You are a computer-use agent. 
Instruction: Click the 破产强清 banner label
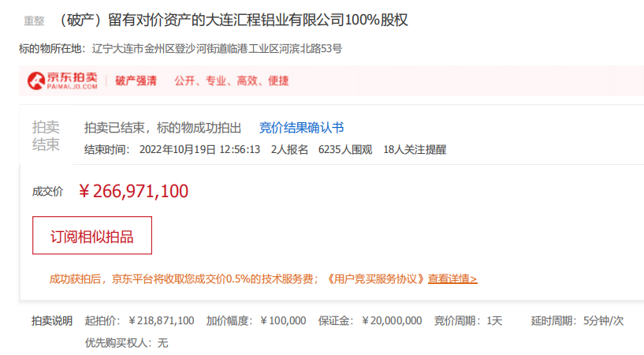click(136, 80)
